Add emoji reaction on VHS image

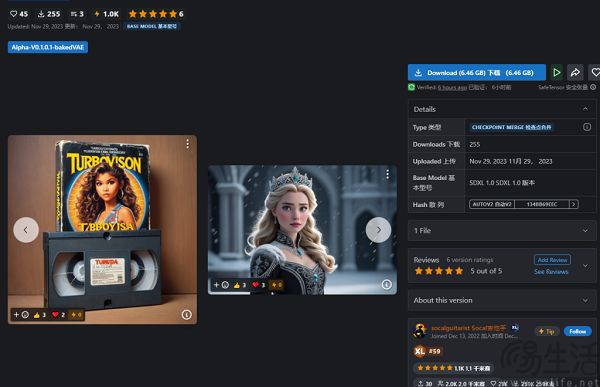[x=21, y=315]
